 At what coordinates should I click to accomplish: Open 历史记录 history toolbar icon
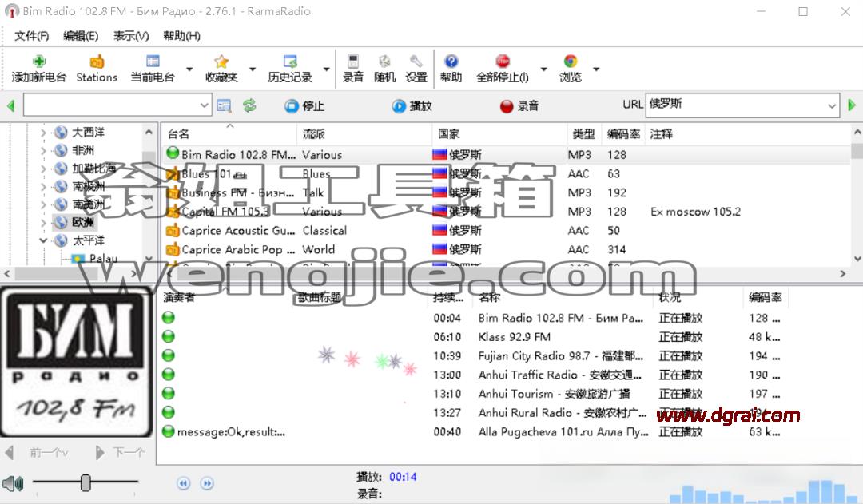coord(290,61)
